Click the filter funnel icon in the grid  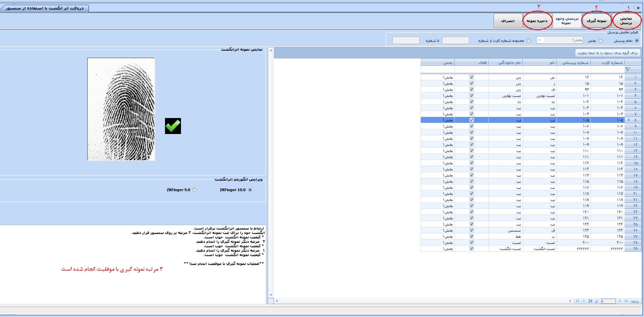point(628,69)
